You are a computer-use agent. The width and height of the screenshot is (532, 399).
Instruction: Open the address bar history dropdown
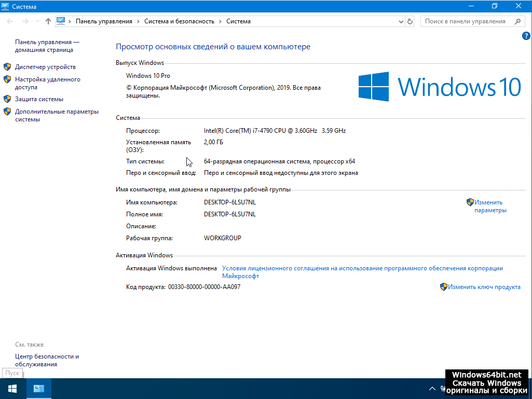tap(401, 21)
